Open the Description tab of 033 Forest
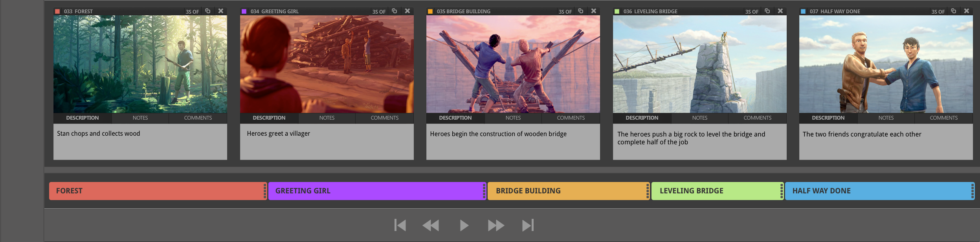This screenshot has height=242, width=980. pyautogui.click(x=83, y=118)
